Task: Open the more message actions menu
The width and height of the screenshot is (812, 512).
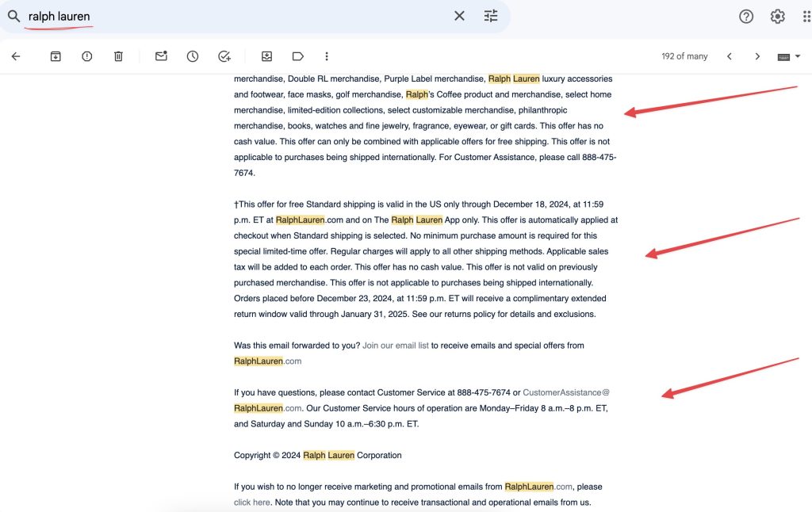Action: click(327, 56)
